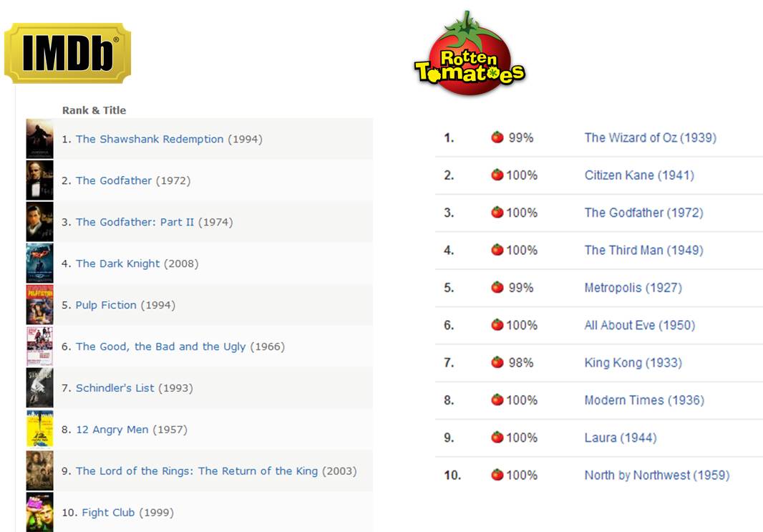This screenshot has height=532, width=763.
Task: Open The Godfather: Part II link
Action: [x=135, y=222]
